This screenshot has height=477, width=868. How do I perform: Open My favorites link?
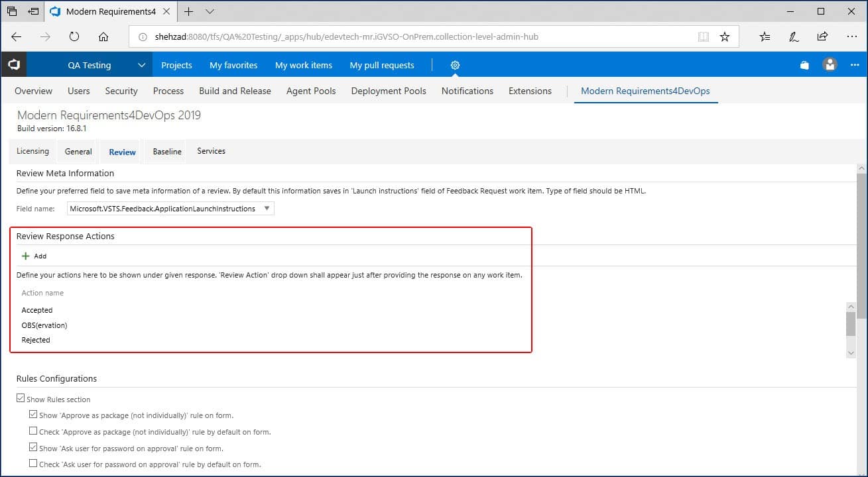pos(233,65)
